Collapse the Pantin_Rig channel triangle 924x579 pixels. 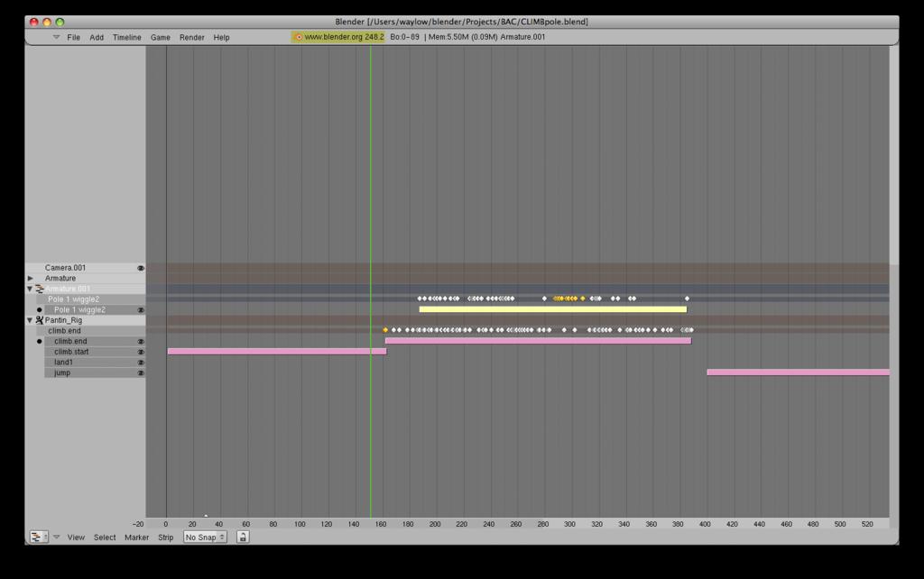coord(30,320)
